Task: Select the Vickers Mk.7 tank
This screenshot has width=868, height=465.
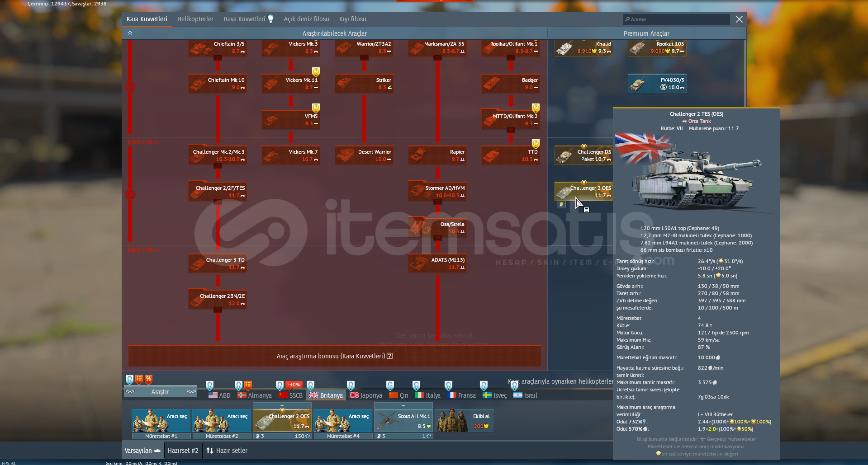Action: [x=290, y=155]
